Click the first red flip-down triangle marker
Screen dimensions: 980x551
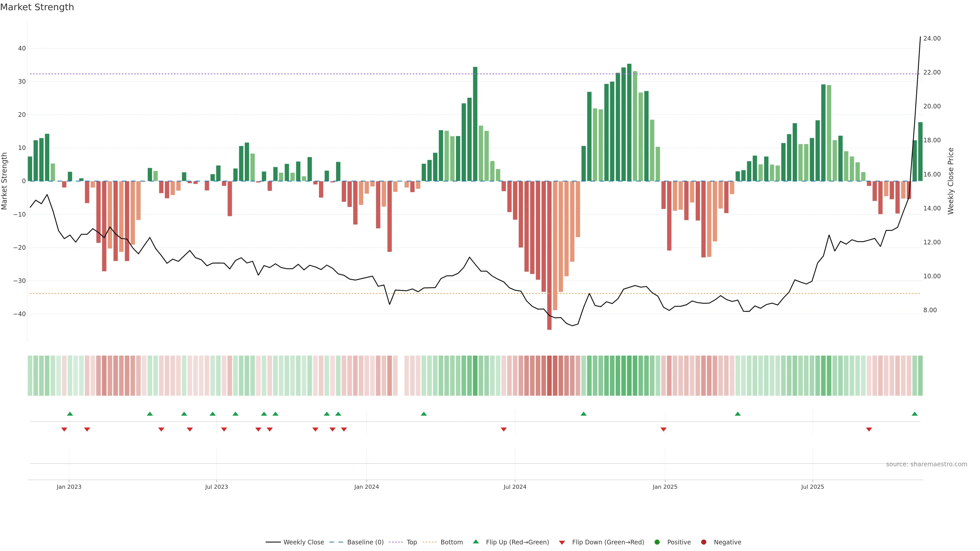coord(64,429)
